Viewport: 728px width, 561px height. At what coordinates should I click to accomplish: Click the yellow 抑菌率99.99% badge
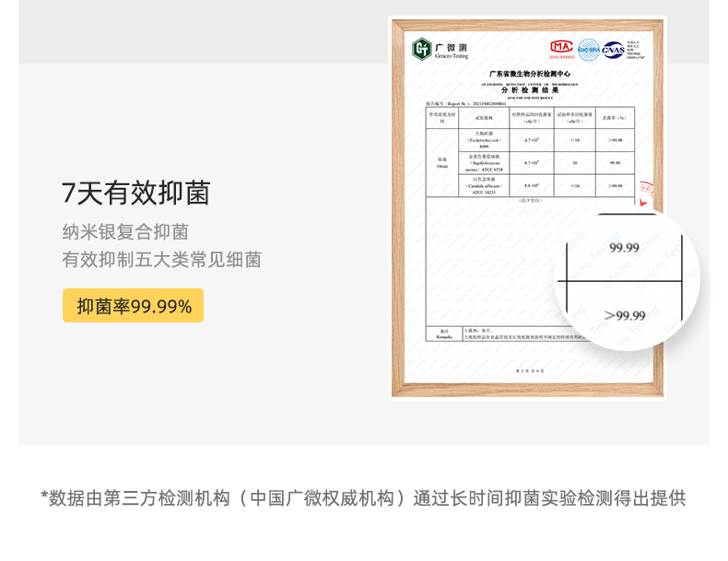[x=133, y=306]
